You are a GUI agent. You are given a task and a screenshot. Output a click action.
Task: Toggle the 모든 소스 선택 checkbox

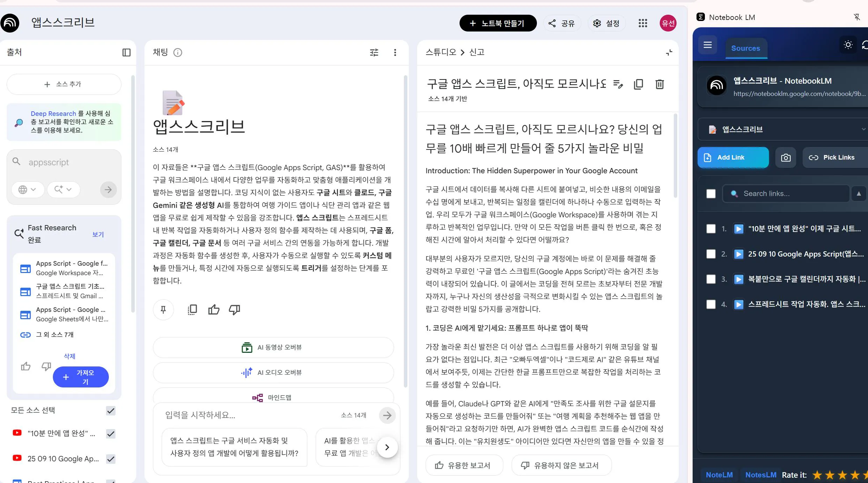point(111,411)
